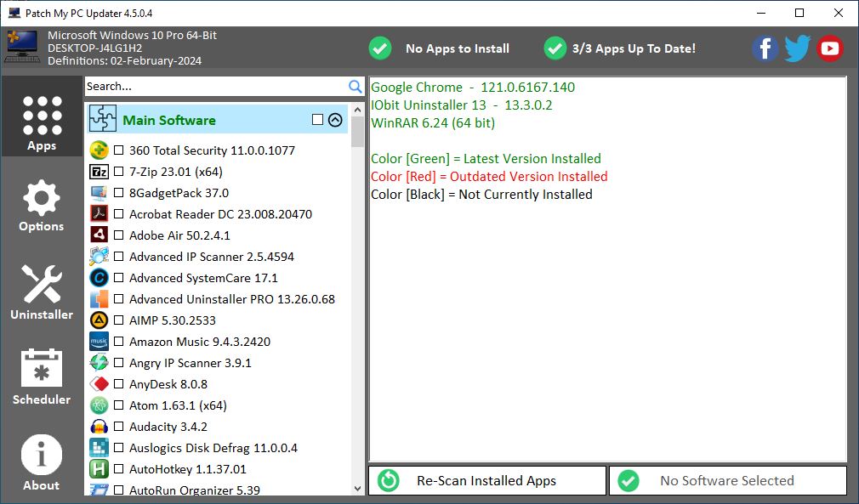Open the Uninstaller section

click(x=42, y=292)
